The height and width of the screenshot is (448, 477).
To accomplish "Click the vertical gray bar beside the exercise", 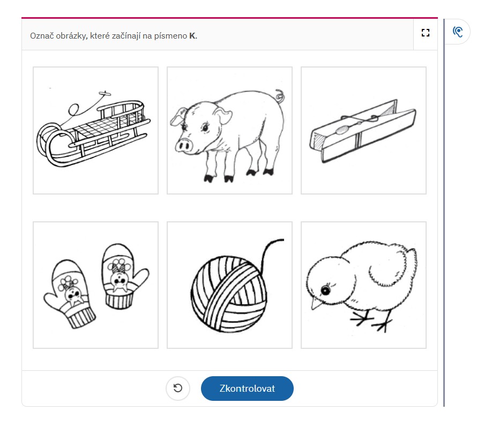I will point(444,212).
